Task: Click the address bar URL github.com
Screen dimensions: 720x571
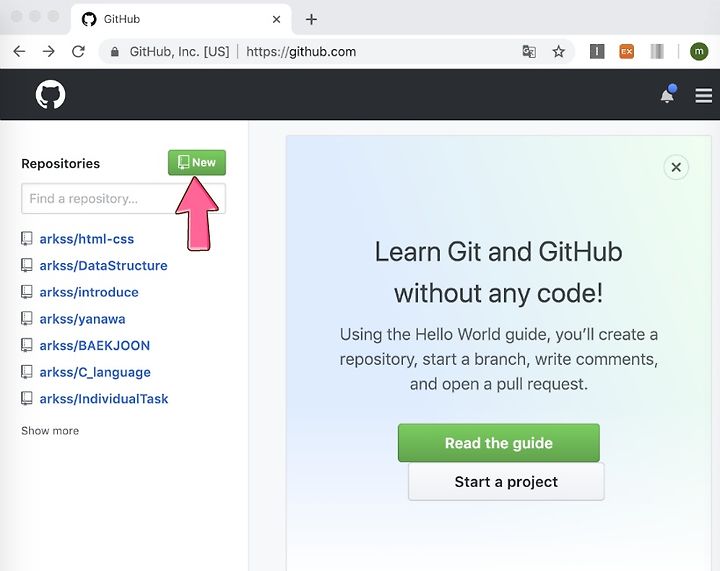Action: click(x=301, y=51)
